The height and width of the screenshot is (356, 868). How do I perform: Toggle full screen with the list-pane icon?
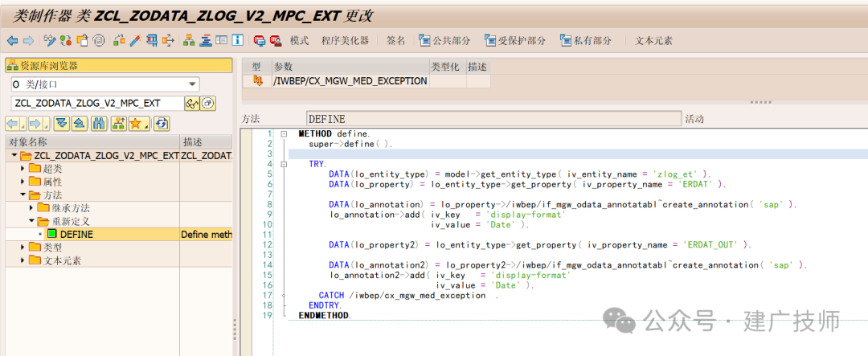222,40
